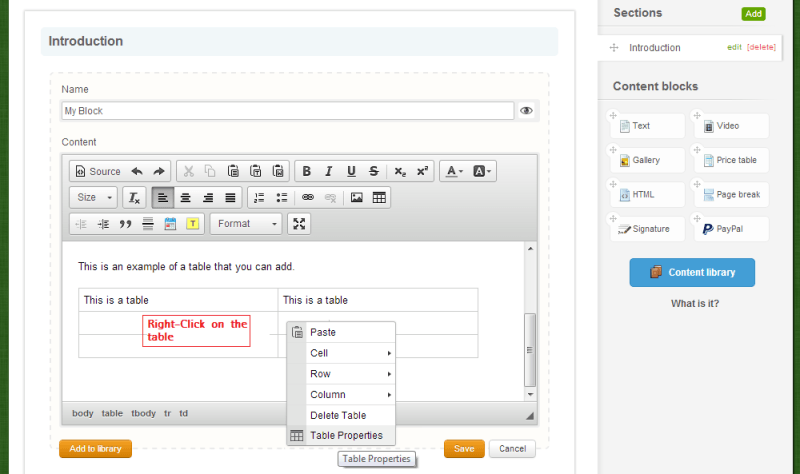Insert an image via toolbar icon
The image size is (800, 474).
(x=357, y=197)
